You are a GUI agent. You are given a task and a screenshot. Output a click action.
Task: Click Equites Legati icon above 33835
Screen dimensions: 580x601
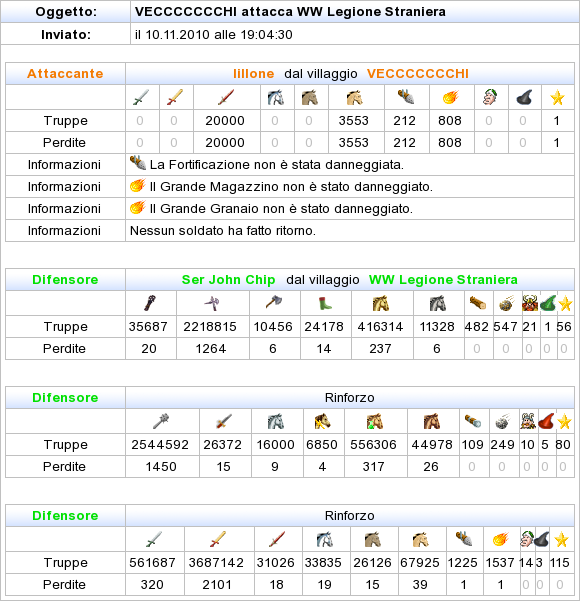(325, 539)
